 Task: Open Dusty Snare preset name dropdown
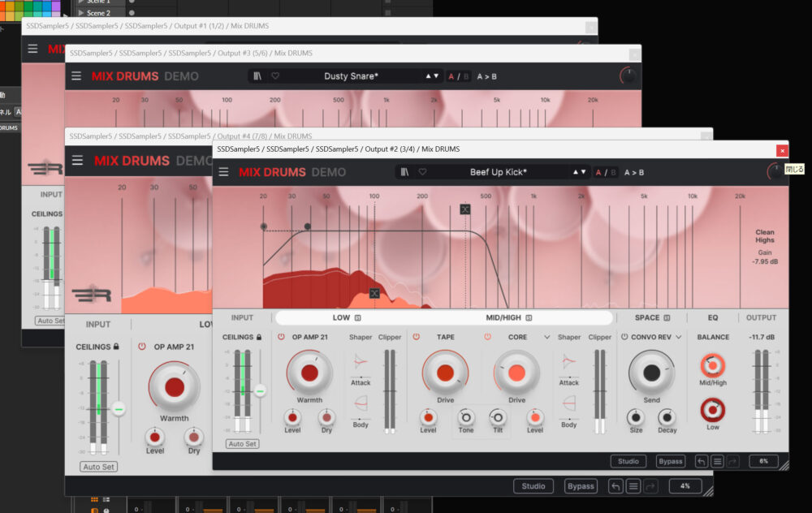tap(351, 76)
